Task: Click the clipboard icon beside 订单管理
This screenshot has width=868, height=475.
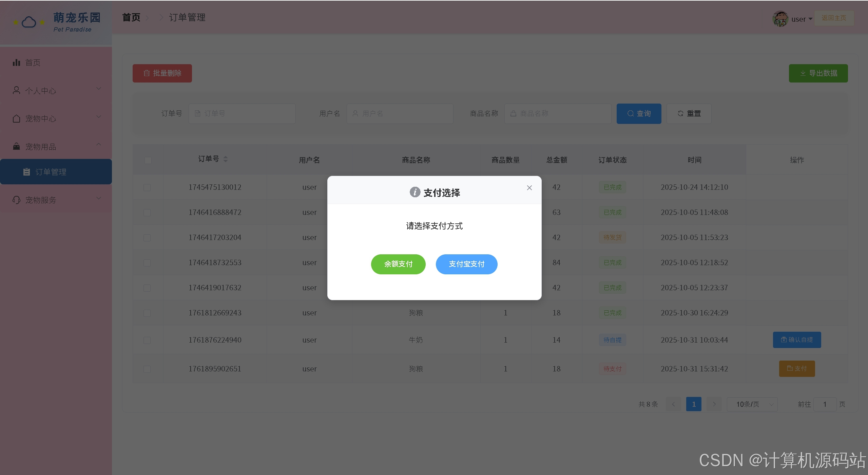Action: pyautogui.click(x=26, y=172)
